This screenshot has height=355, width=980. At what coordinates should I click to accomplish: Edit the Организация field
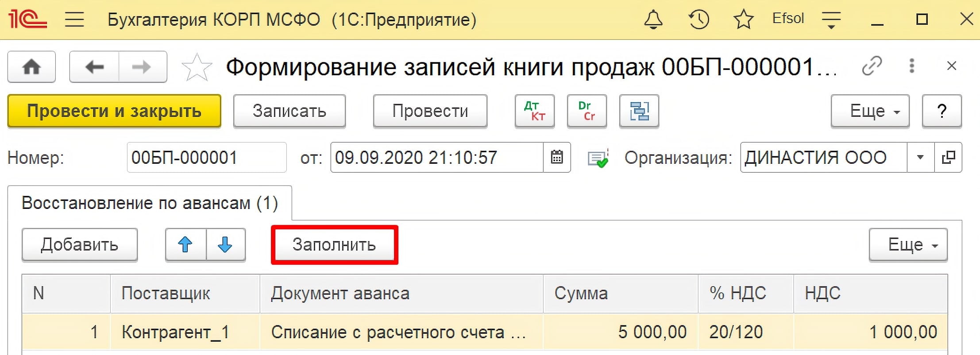[824, 158]
